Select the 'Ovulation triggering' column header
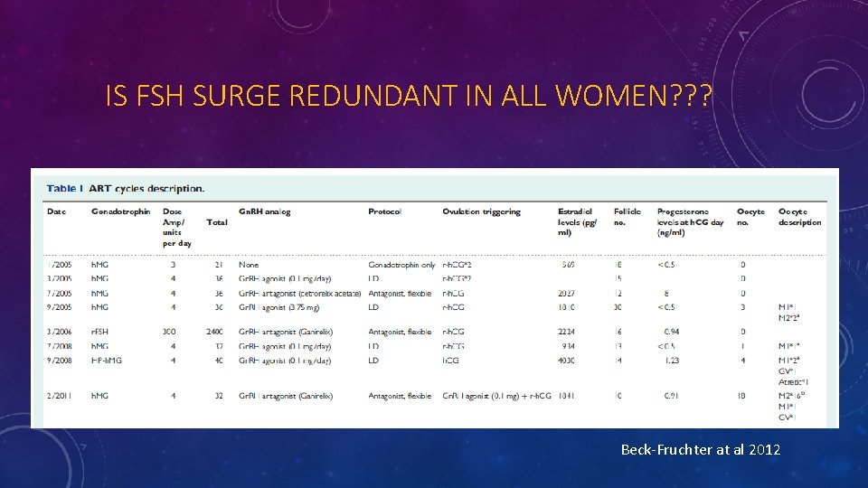The width and height of the screenshot is (868, 488). click(x=482, y=211)
